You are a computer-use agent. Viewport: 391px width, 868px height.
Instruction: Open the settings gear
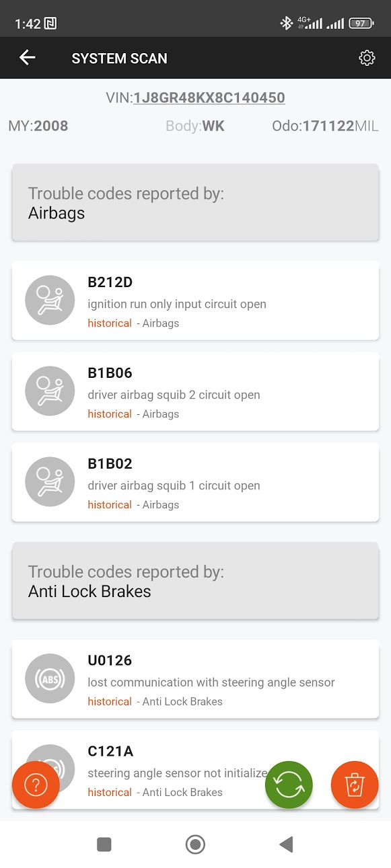[x=367, y=58]
